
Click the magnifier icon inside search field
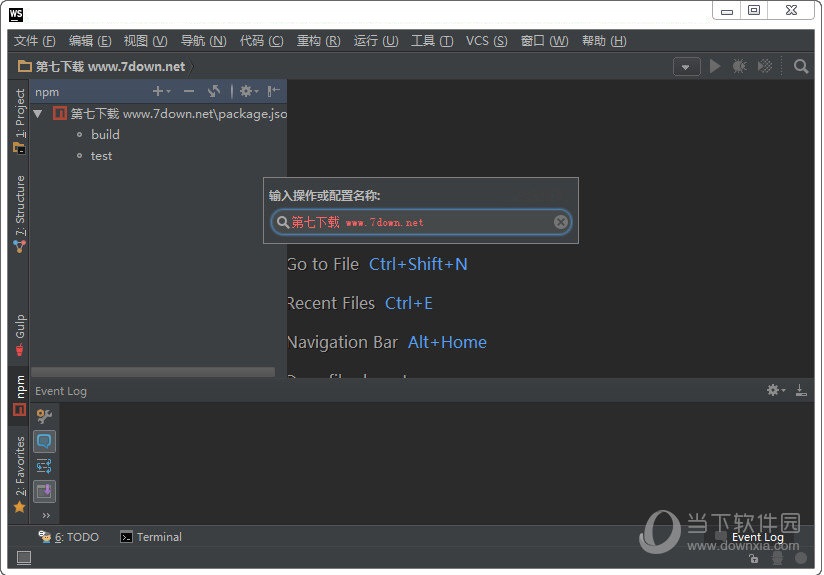pyautogui.click(x=283, y=222)
